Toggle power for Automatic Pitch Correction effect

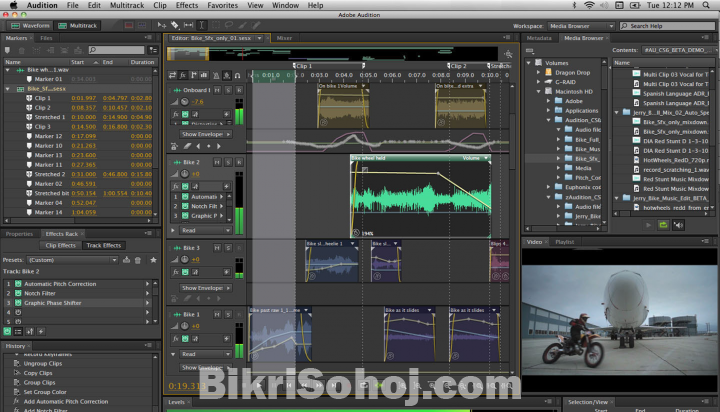[x=18, y=284]
